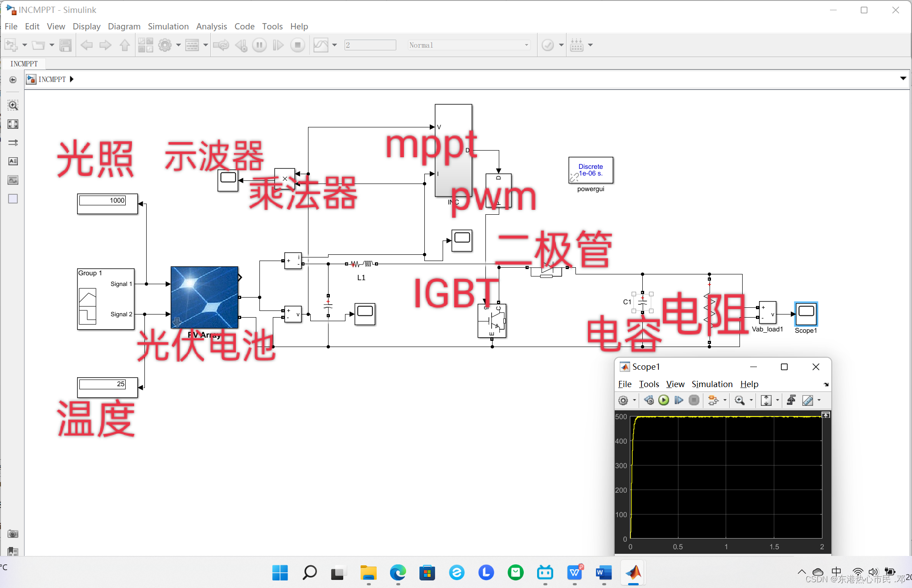This screenshot has height=588, width=912.
Task: Open the simulation mode Normal dropdown
Action: [469, 45]
